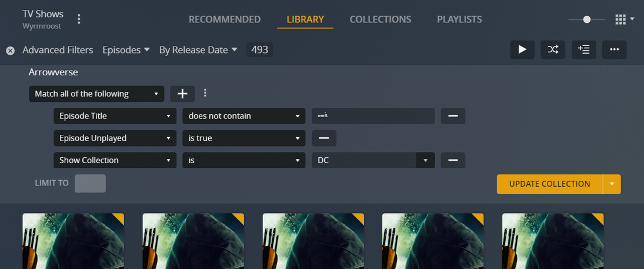Open the Collections tab
644x269 pixels.
(x=381, y=19)
